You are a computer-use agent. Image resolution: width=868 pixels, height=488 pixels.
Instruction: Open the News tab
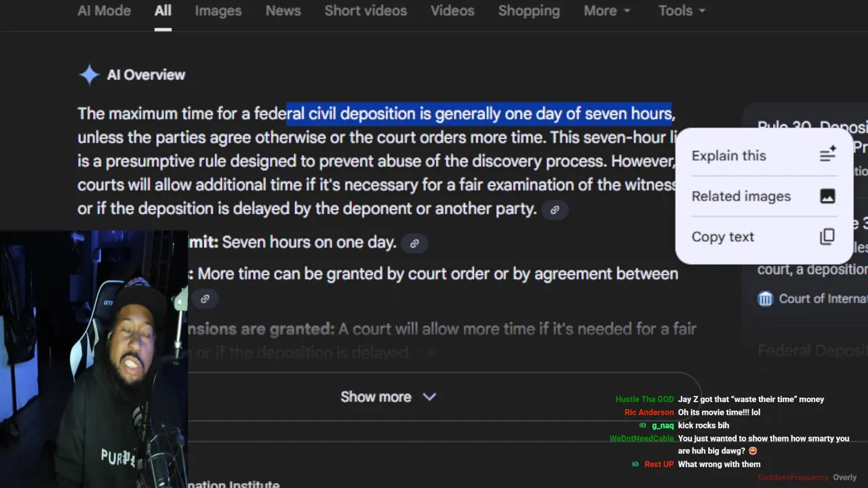coord(283,11)
